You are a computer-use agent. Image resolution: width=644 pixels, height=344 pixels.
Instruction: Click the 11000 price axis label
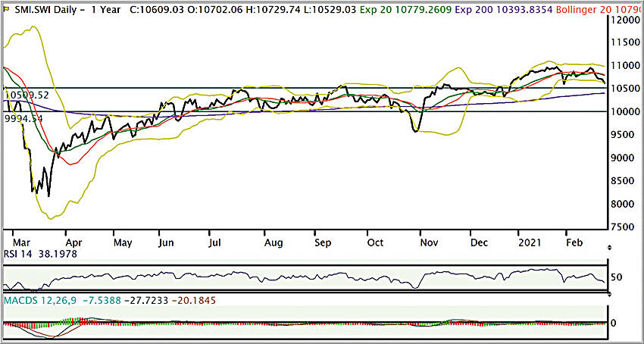tap(625, 65)
